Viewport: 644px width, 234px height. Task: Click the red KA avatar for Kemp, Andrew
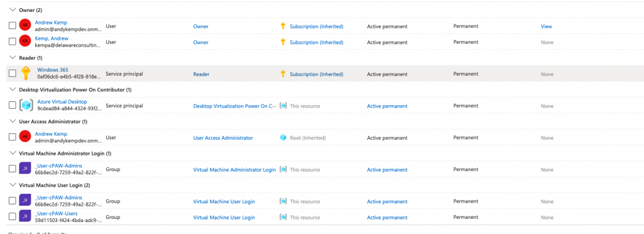click(25, 42)
